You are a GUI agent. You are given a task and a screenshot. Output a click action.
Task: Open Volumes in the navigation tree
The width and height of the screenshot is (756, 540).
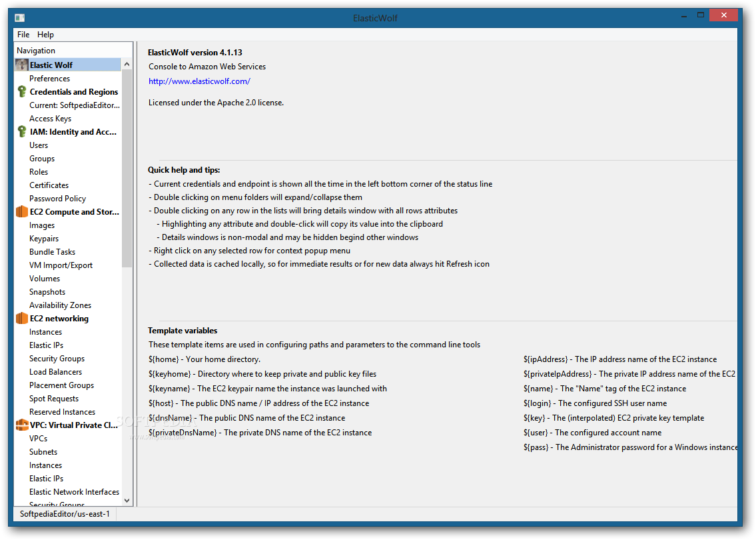[45, 279]
